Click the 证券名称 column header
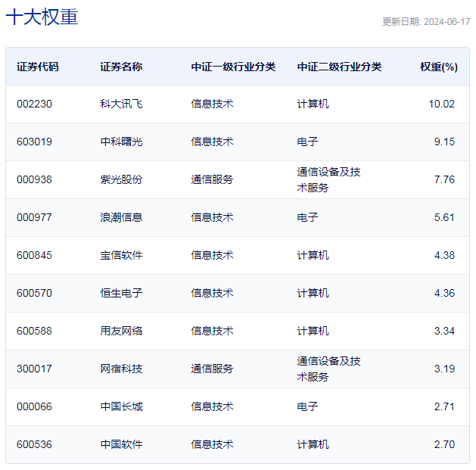Viewport: 476px width, 470px height. pos(121,67)
